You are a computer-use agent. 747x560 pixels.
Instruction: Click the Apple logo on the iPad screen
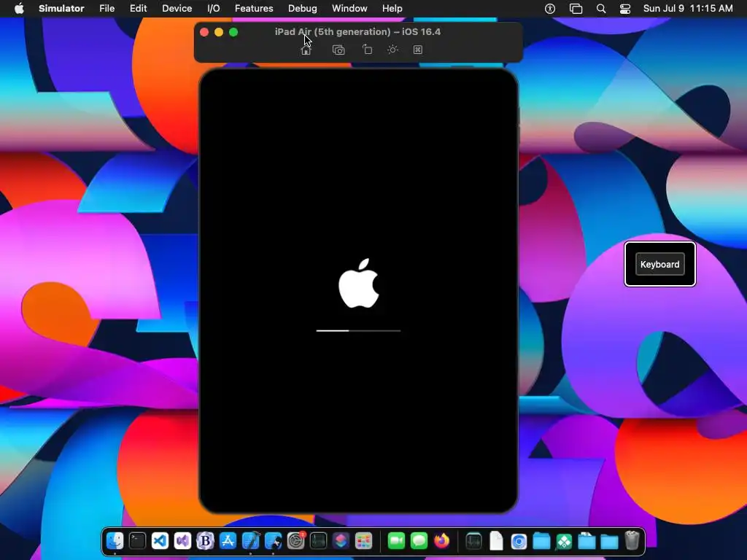point(359,284)
